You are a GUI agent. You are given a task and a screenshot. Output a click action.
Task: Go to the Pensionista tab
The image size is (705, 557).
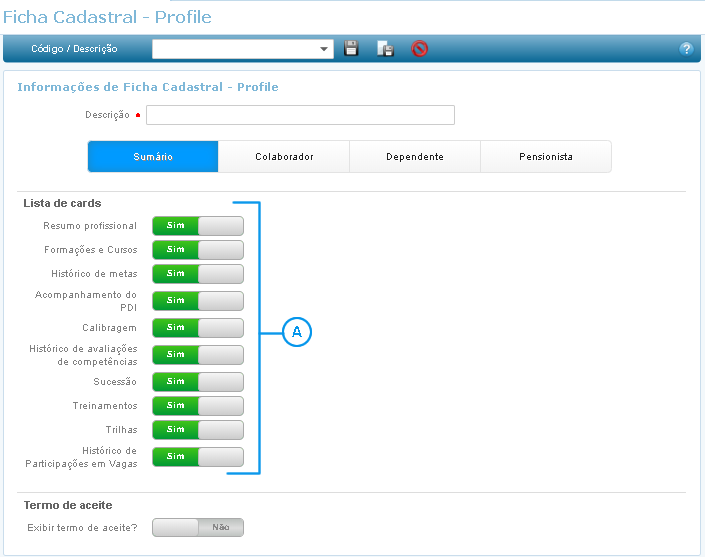click(x=545, y=157)
